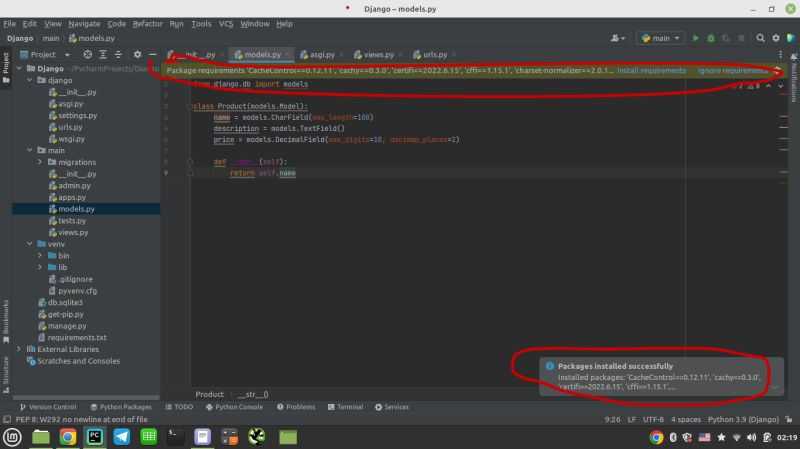Click Install requirements link

652,70
